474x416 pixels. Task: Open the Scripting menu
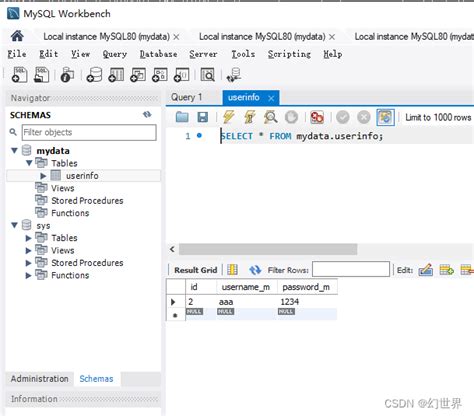pos(289,54)
